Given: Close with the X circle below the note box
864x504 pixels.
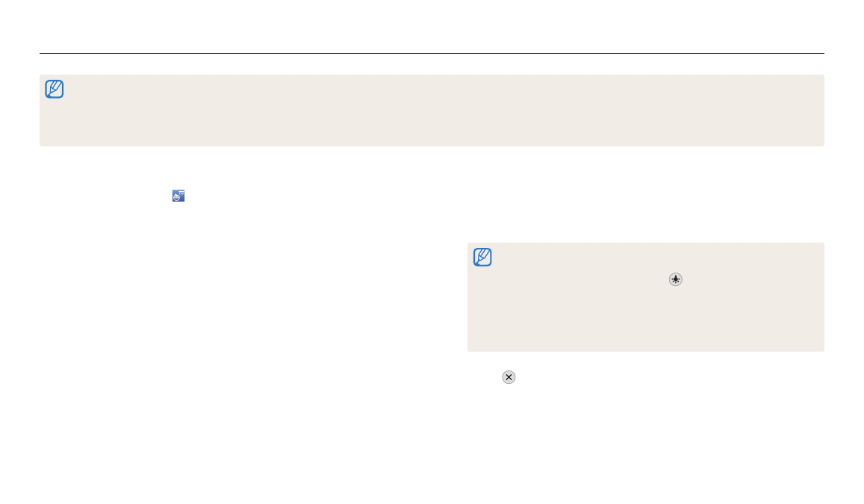Looking at the screenshot, I should click(509, 377).
